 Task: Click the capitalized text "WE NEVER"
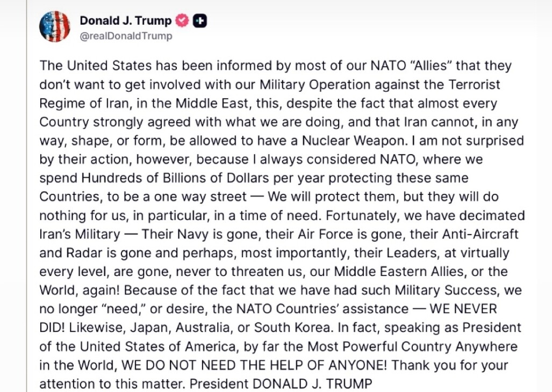point(461,308)
